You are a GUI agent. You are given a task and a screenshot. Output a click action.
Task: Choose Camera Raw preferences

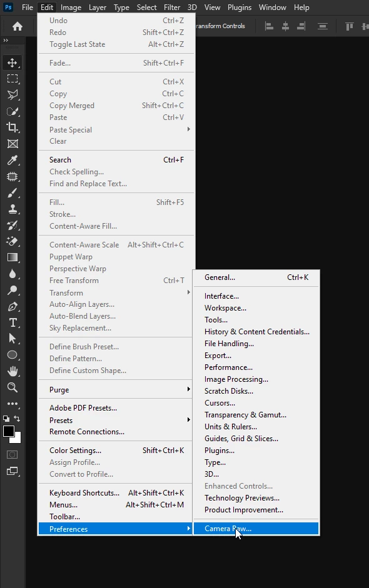point(256,529)
